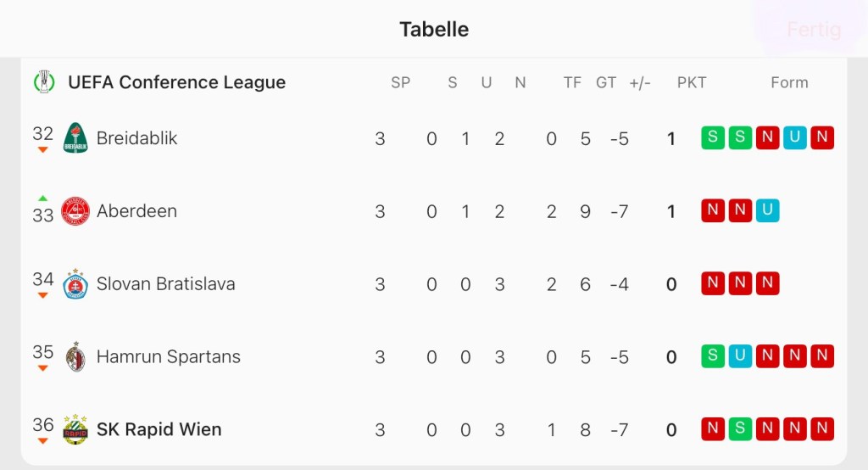This screenshot has height=470, width=868.
Task: Click the SK Rapid Wien club crest
Action: 75,430
